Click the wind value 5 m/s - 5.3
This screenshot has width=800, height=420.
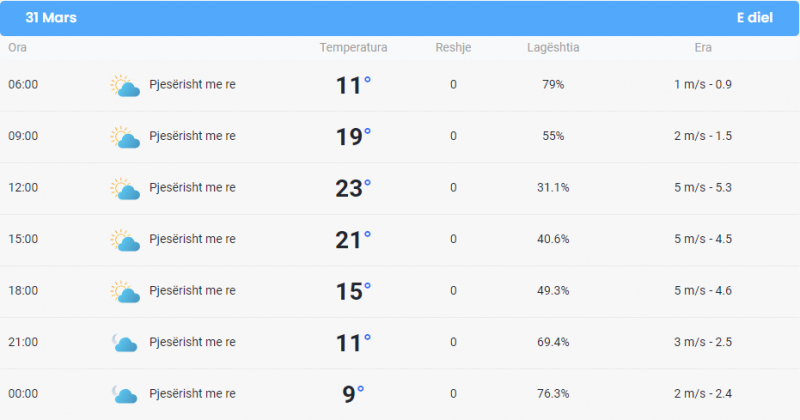703,188
